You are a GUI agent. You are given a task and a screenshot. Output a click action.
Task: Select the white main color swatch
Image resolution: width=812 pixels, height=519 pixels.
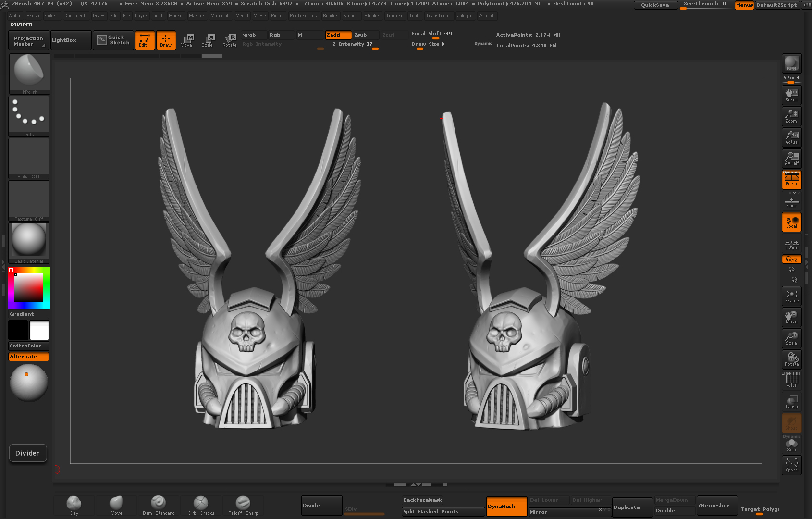coord(39,330)
